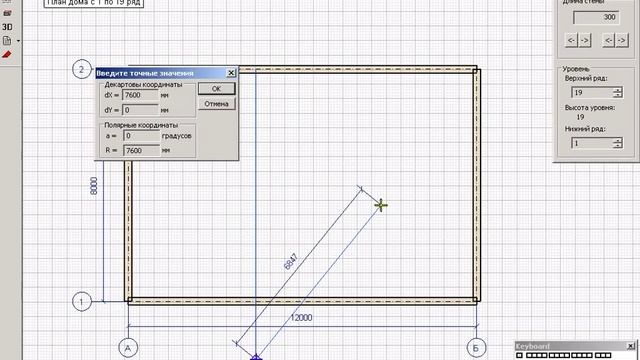Click the 'Декартовы координаты' group label
This screenshot has width=640, height=360.
[143, 84]
